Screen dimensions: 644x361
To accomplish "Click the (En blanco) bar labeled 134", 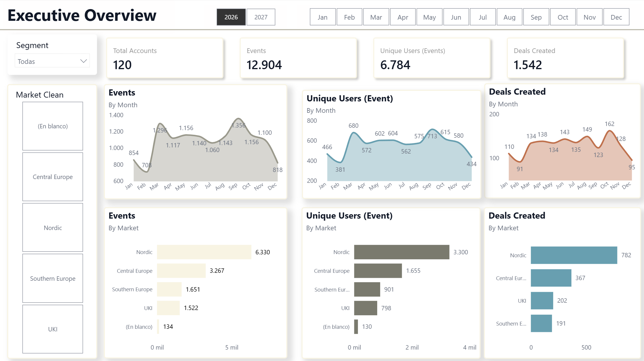I will click(x=158, y=326).
